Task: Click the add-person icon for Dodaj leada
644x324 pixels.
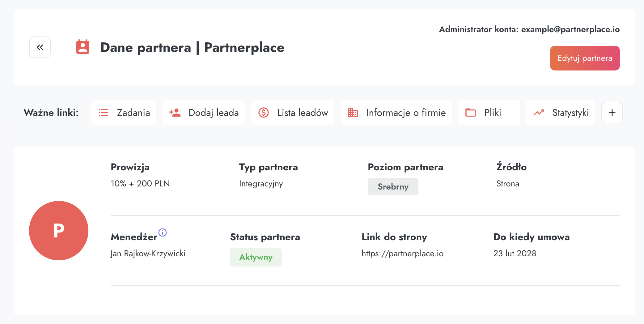Action: coord(175,113)
